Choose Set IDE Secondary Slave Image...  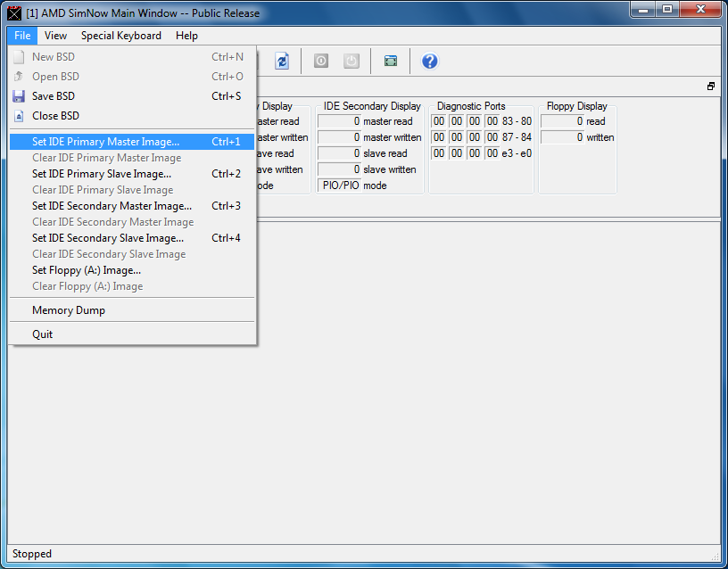pos(132,238)
